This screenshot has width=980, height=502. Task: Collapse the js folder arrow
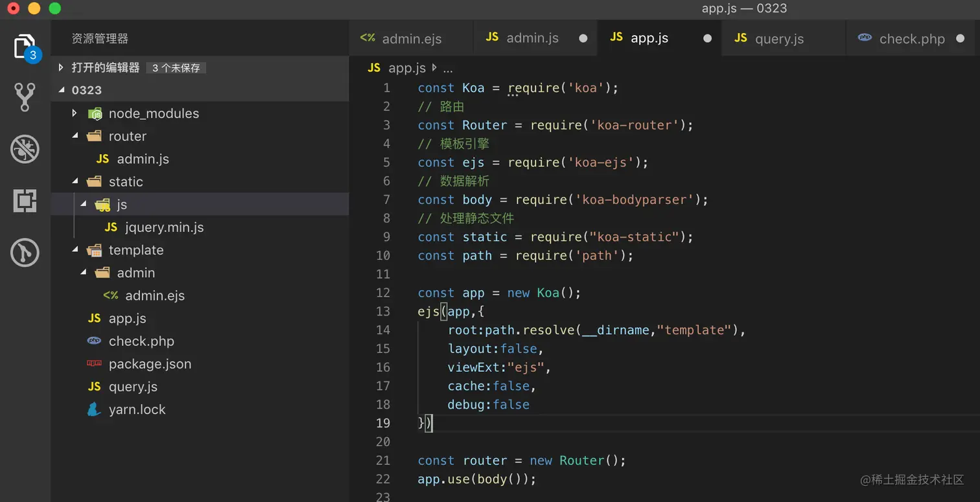click(83, 204)
